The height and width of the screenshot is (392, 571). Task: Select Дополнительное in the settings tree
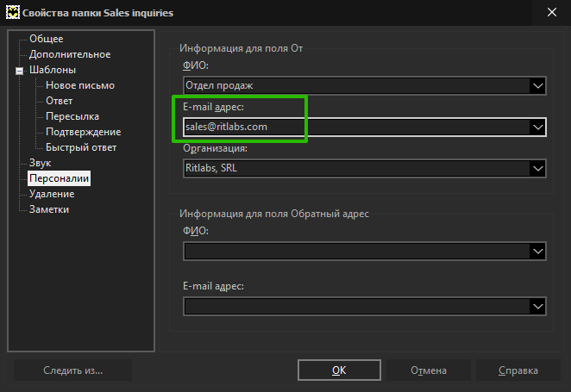point(70,54)
